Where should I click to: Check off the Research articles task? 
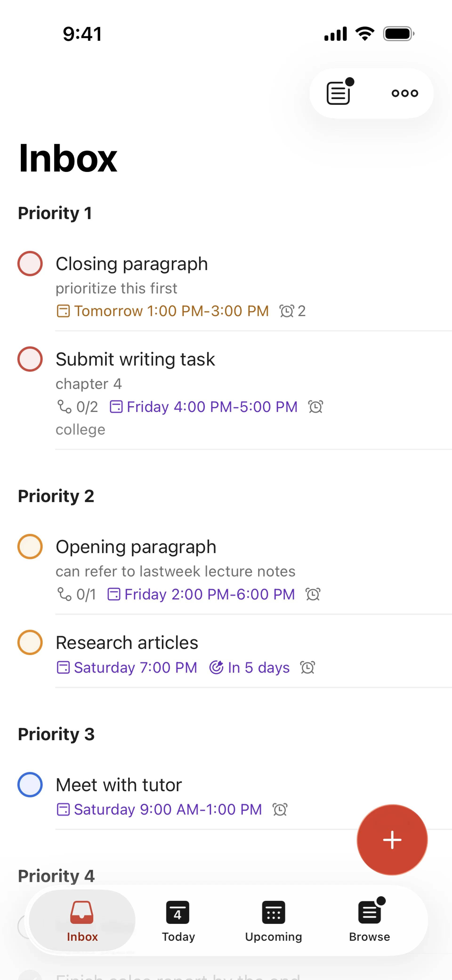click(x=30, y=643)
